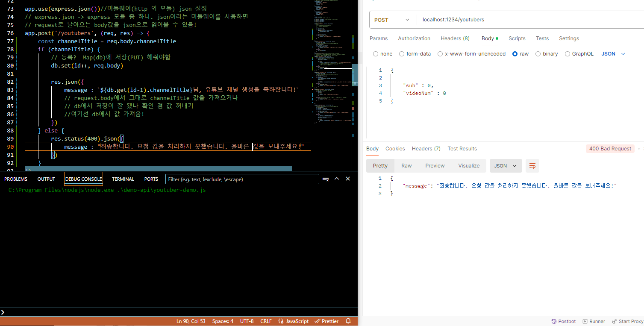Click the Postman request URL field
The width and height of the screenshot is (644, 326).
pyautogui.click(x=530, y=20)
